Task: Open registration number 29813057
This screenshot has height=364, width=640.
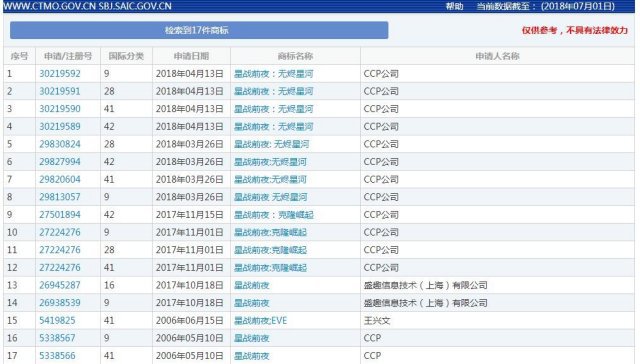Action: tap(60, 197)
